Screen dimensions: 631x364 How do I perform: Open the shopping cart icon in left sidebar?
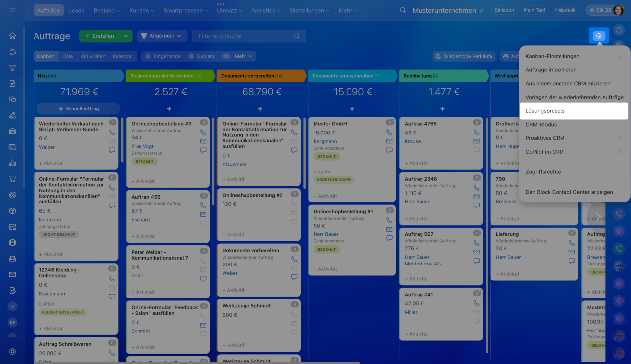12,179
